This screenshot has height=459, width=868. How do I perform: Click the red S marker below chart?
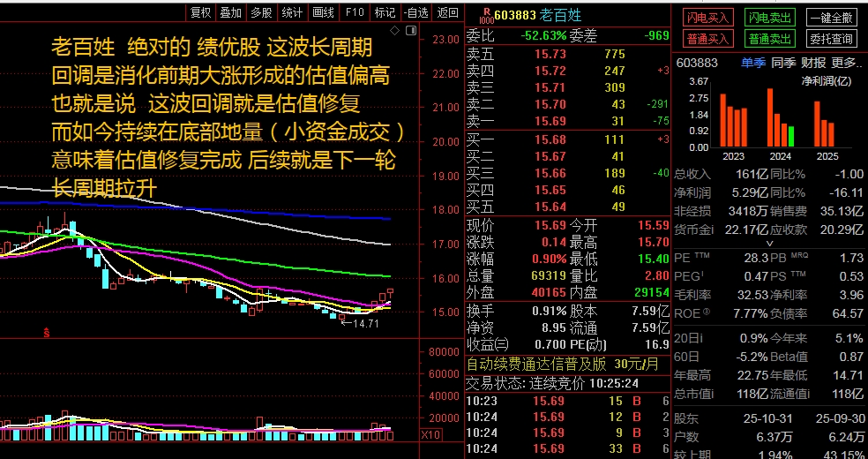47,333
